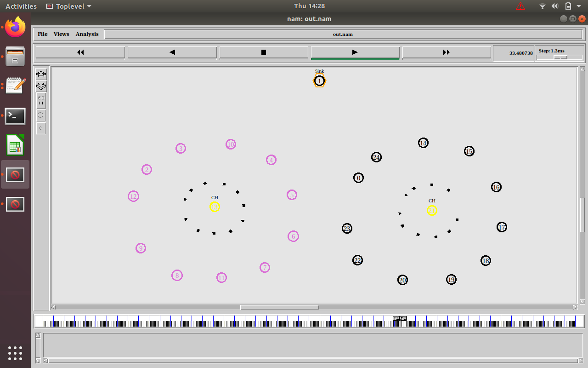Image resolution: width=588 pixels, height=368 pixels.
Task: Select the large circle node tool
Action: tap(41, 115)
